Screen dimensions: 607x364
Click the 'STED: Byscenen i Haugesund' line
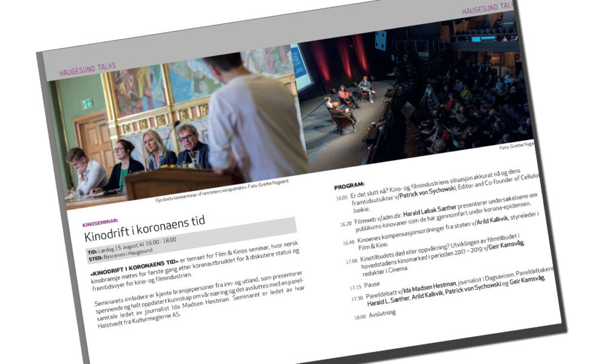(120, 255)
